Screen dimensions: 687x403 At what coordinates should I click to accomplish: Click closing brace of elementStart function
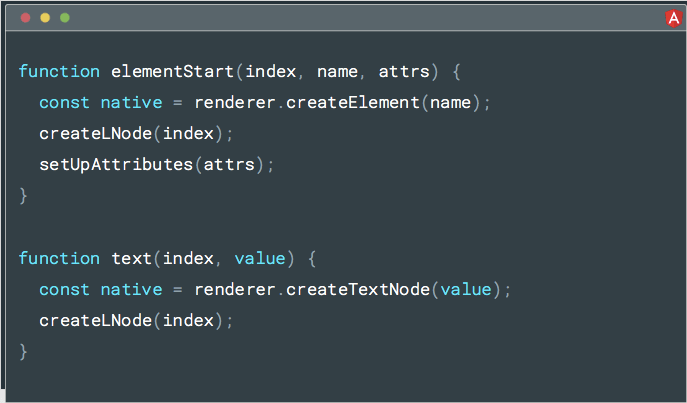pos(24,195)
